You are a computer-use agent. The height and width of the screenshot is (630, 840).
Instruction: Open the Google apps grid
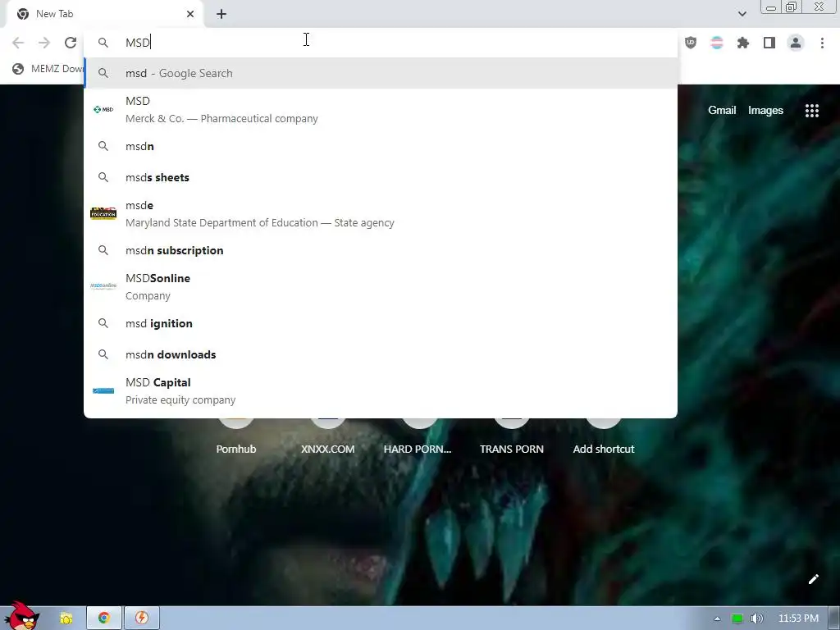click(x=811, y=111)
